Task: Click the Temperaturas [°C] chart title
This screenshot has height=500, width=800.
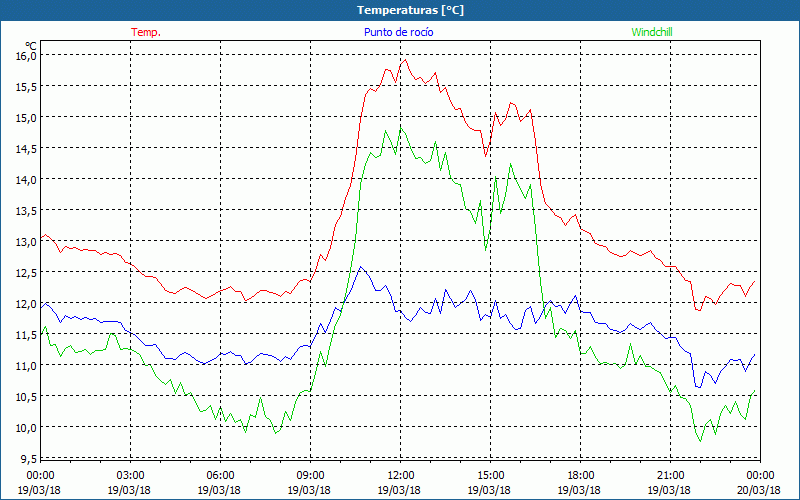Action: 410,10
